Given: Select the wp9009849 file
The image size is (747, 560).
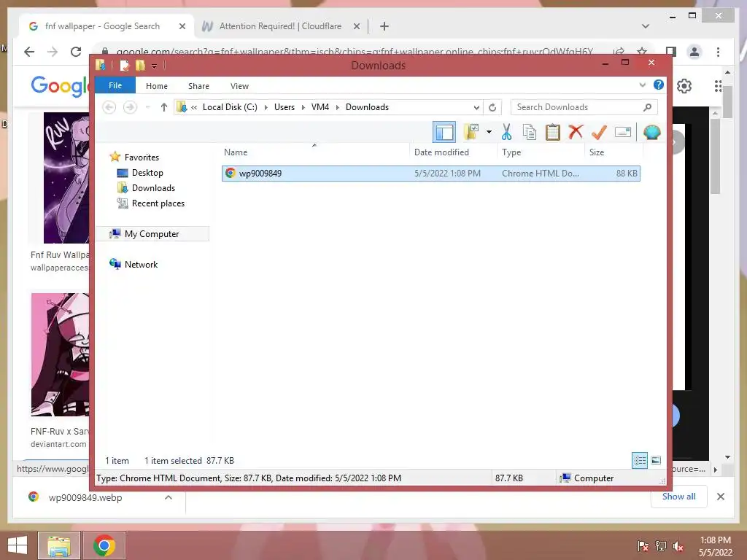Looking at the screenshot, I should click(x=430, y=174).
